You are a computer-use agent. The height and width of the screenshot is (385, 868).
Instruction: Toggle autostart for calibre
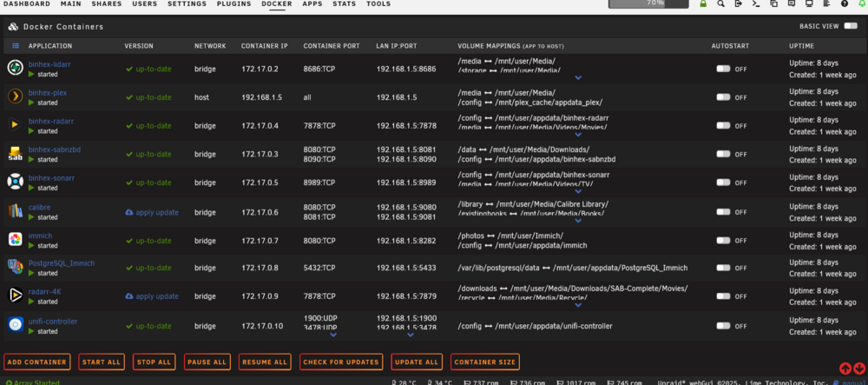click(x=723, y=211)
